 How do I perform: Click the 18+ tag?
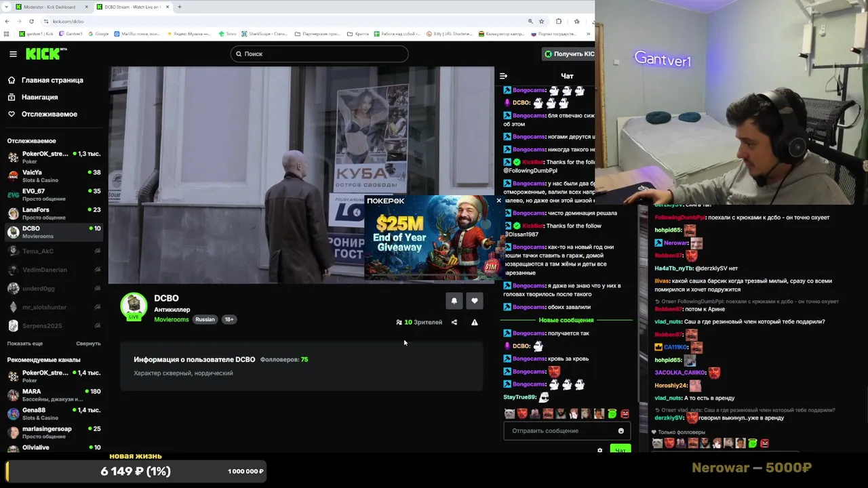tap(229, 319)
